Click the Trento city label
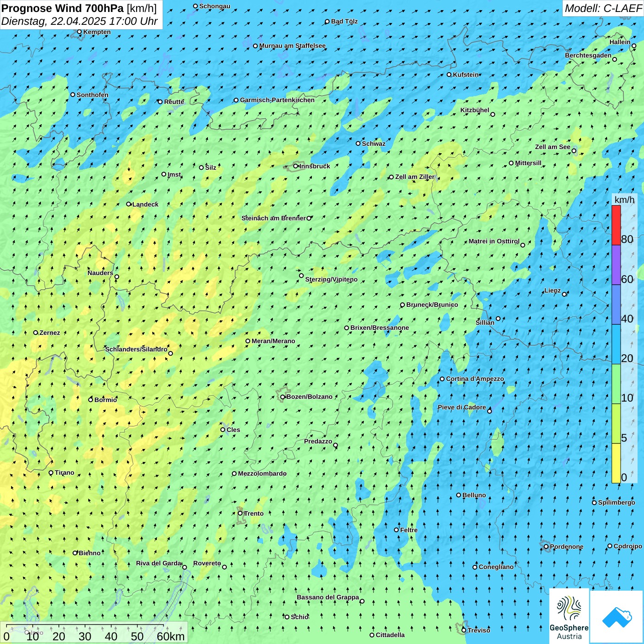This screenshot has width=644, height=644. coord(253,513)
